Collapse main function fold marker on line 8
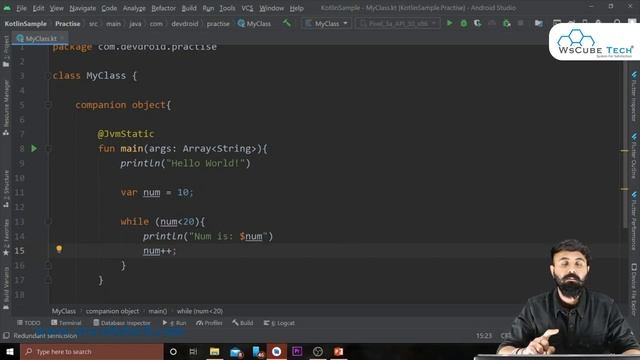 [48, 149]
